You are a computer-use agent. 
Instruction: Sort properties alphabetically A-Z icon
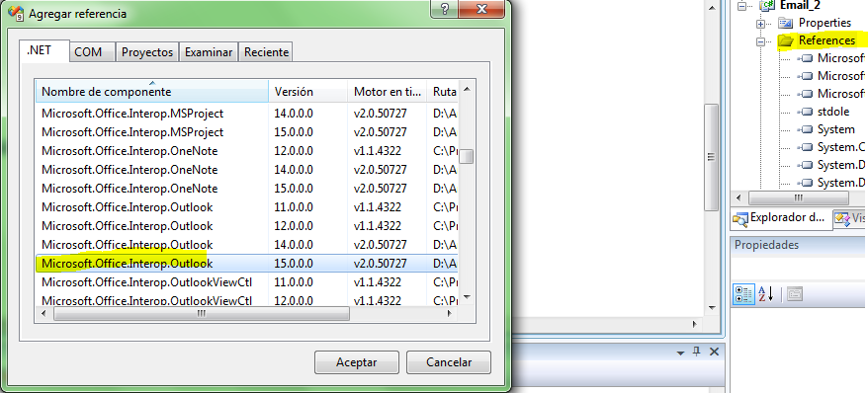tap(765, 294)
